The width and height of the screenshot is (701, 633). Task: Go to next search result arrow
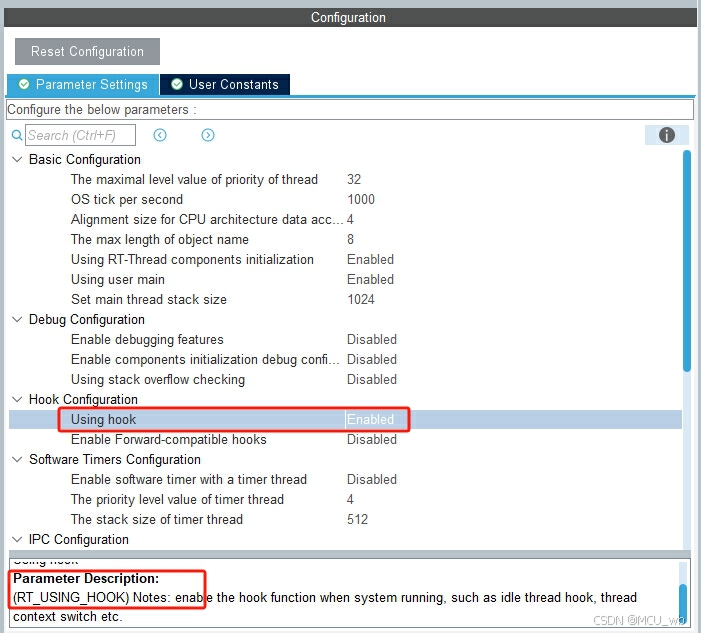pos(208,135)
